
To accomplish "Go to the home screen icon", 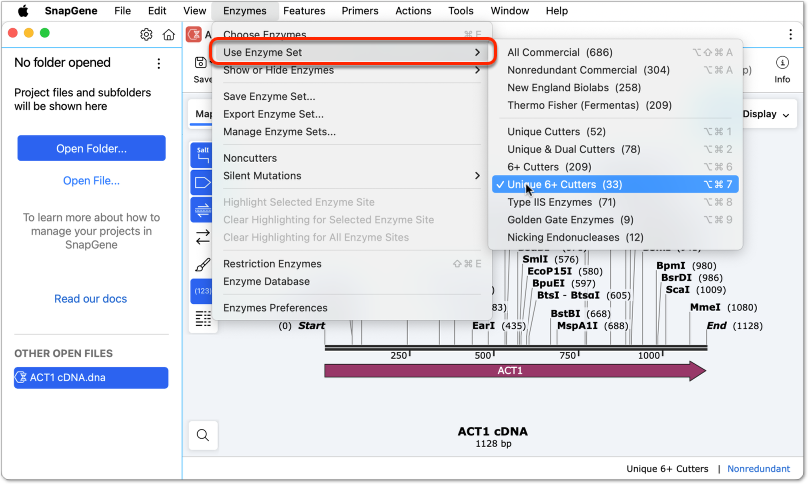I will tap(169, 35).
